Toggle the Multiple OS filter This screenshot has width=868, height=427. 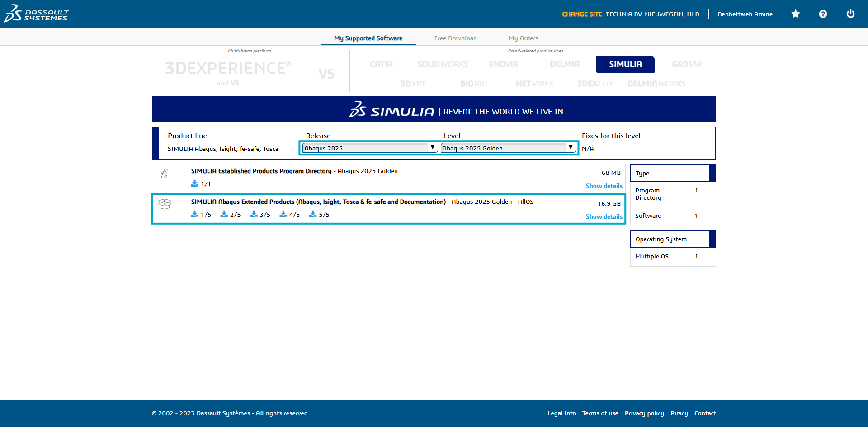click(651, 256)
